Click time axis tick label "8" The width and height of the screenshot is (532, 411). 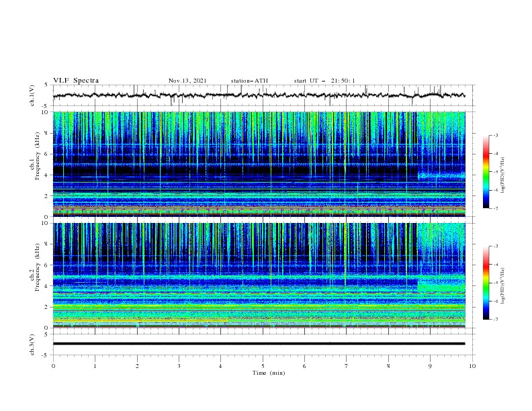coord(388,366)
